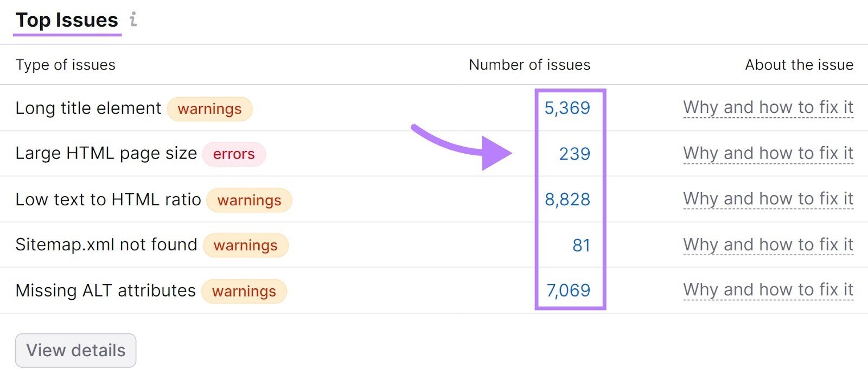Open the 8,828 low text ratio issues
This screenshot has height=385, width=868.
567,199
